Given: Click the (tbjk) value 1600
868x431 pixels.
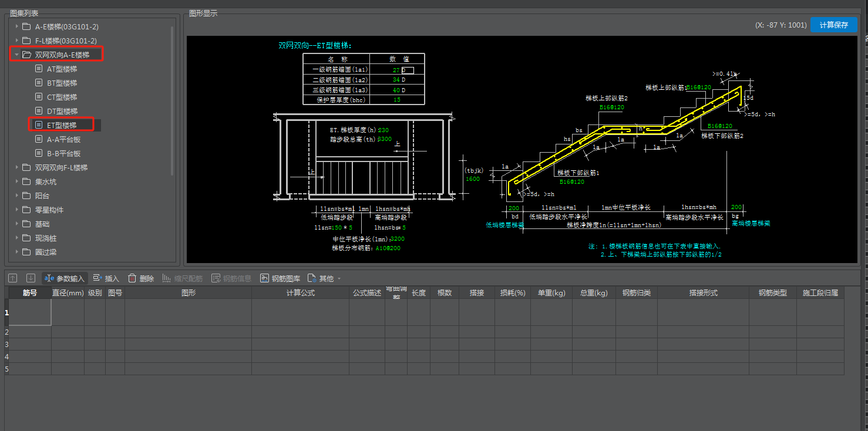Looking at the screenshot, I should 473,179.
